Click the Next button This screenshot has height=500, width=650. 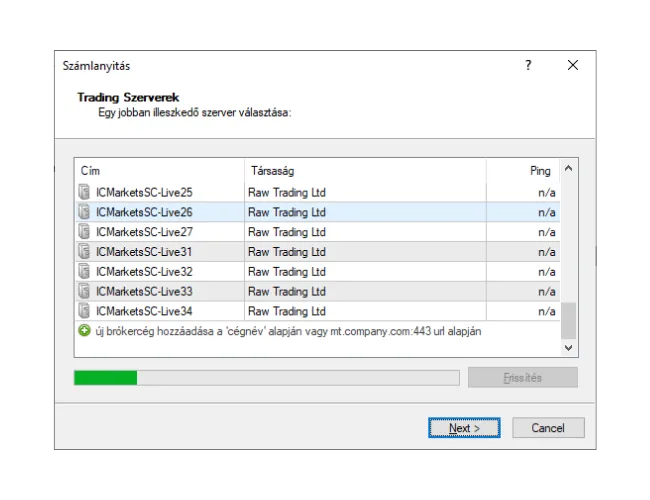coord(463,428)
